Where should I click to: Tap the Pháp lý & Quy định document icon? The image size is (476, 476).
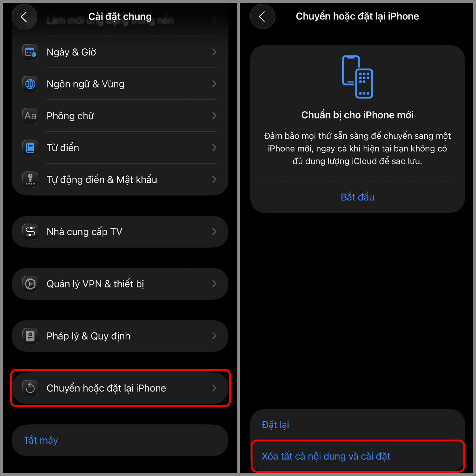click(x=30, y=336)
